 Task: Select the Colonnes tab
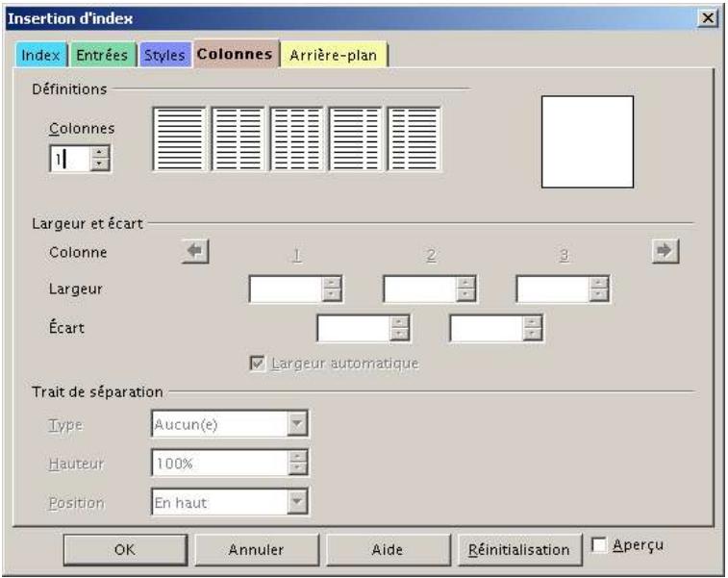click(x=235, y=54)
